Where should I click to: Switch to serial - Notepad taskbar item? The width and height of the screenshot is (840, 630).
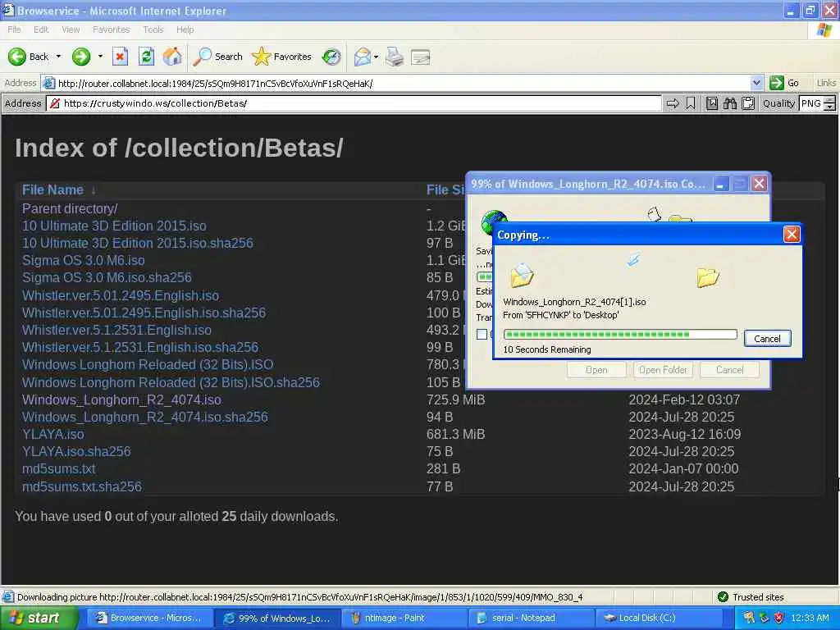tap(532, 618)
